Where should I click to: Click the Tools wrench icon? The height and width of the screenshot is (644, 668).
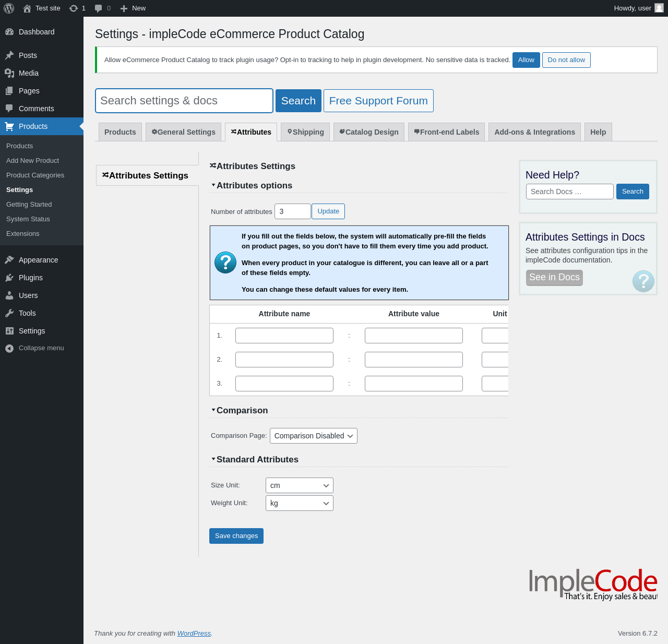point(9,313)
